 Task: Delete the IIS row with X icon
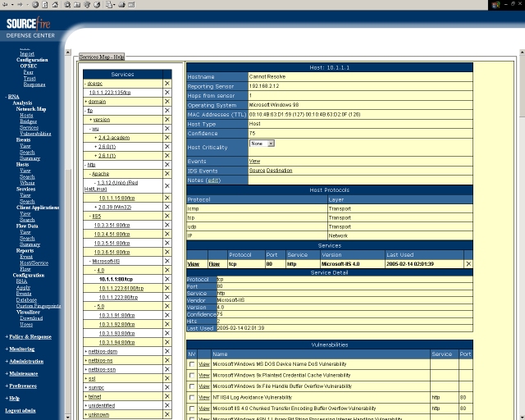(x=167, y=216)
